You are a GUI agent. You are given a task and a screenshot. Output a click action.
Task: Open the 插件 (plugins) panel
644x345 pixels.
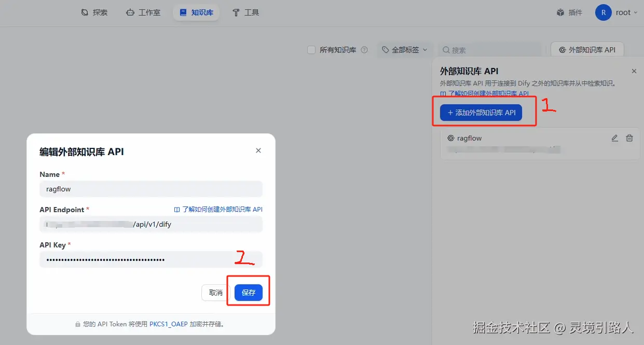(569, 12)
